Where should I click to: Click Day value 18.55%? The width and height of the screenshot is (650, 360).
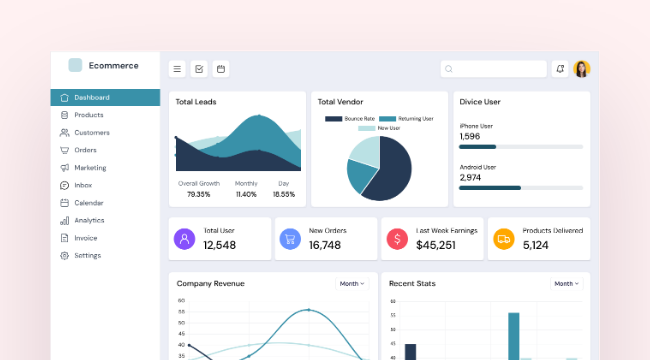click(x=284, y=195)
